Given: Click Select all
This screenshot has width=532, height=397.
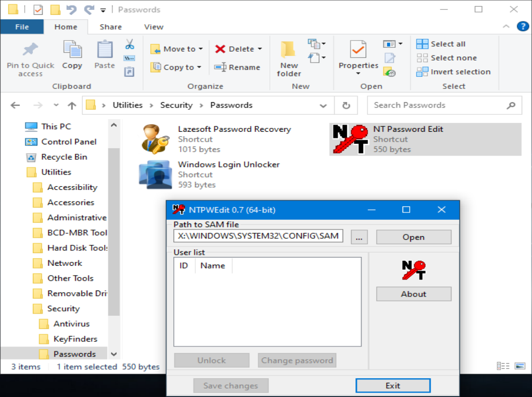Looking at the screenshot, I should coord(441,44).
